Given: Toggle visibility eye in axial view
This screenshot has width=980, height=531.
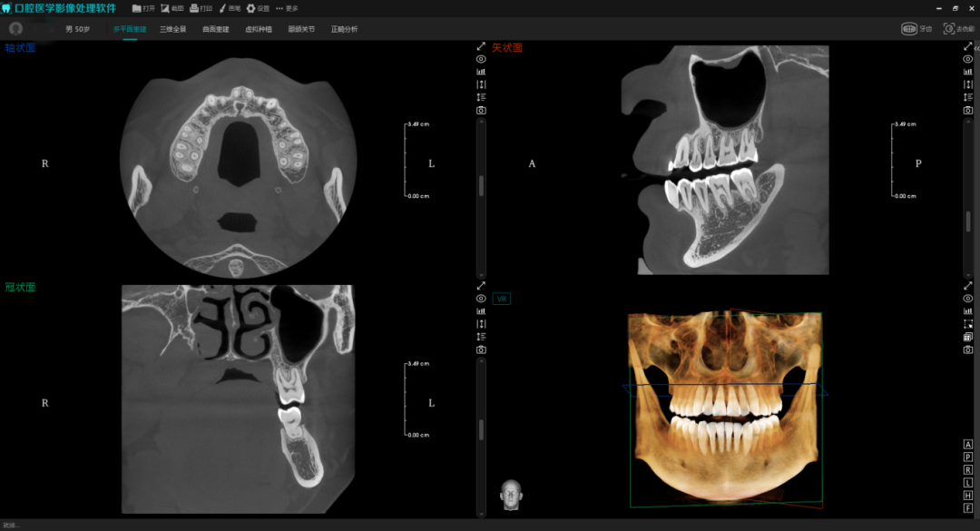Looking at the screenshot, I should [481, 59].
